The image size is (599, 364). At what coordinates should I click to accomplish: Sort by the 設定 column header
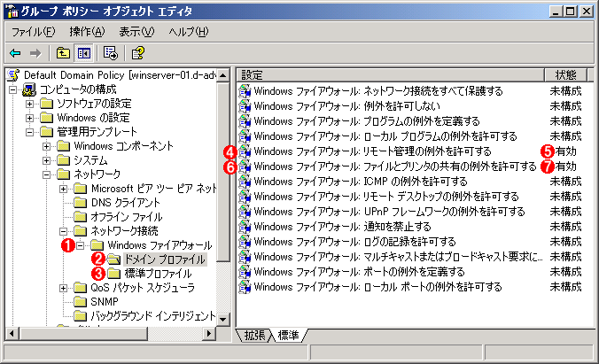coord(390,75)
